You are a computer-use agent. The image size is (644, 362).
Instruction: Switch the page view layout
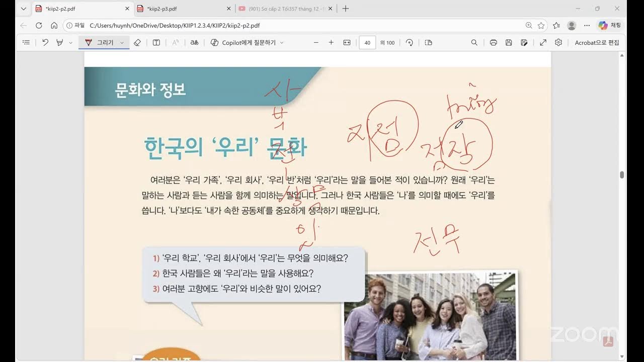429,43
